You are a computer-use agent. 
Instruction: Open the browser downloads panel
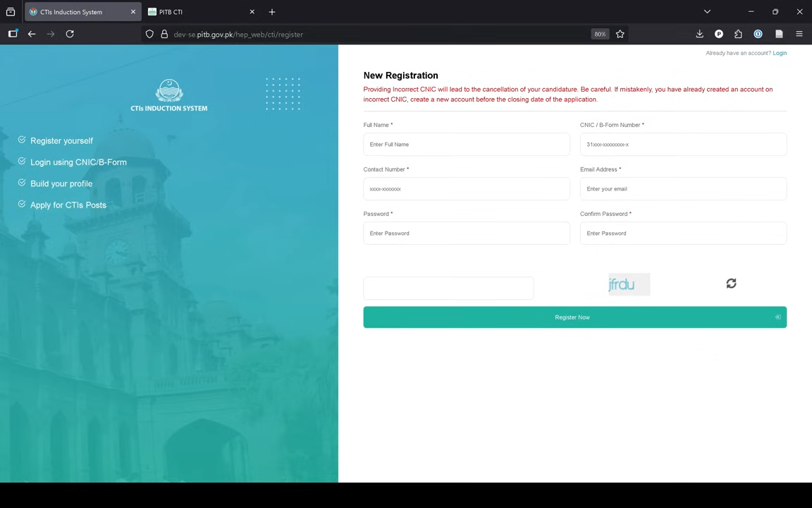[x=699, y=34]
